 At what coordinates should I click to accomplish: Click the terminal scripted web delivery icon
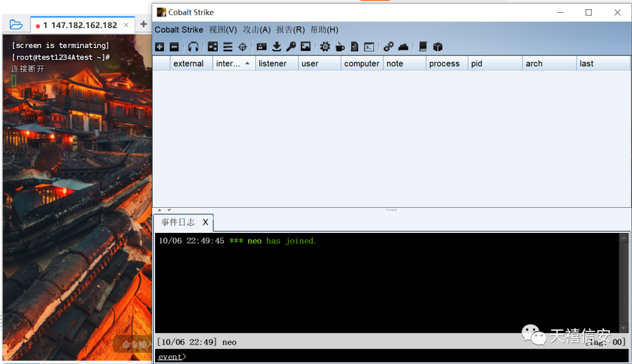point(369,47)
